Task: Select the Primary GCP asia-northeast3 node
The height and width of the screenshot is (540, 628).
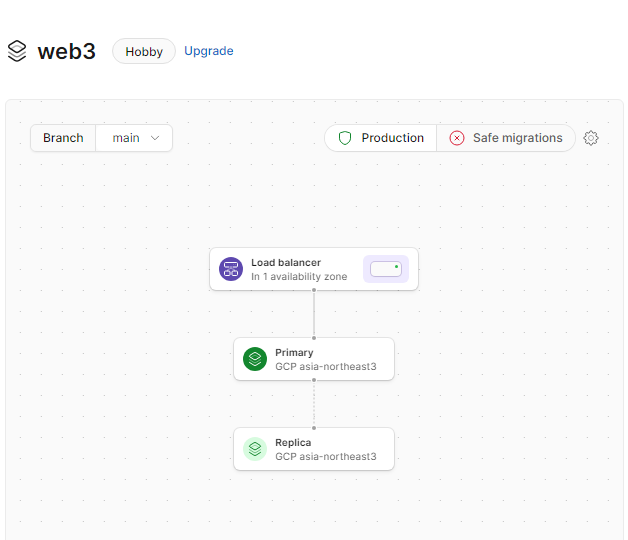Action: 314,359
